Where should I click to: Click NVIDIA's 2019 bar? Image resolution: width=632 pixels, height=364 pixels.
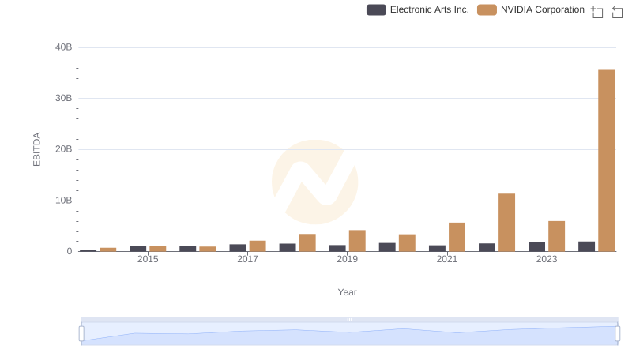(357, 241)
